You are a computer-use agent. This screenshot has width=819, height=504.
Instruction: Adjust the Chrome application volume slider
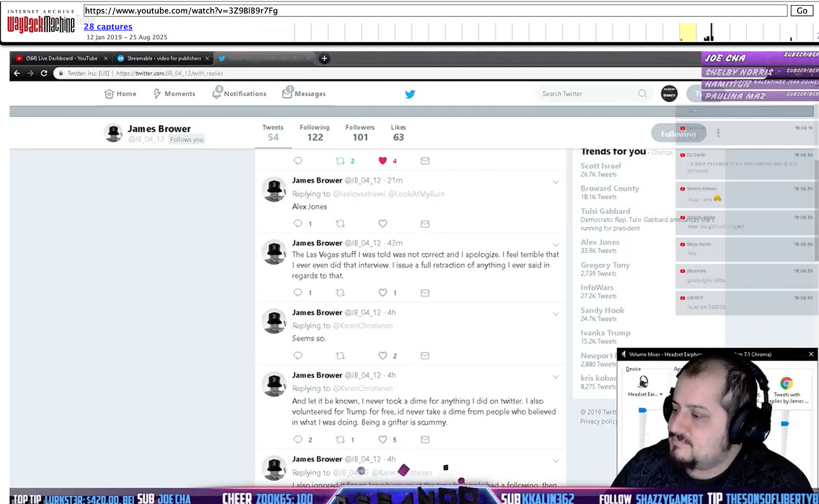pos(785,424)
